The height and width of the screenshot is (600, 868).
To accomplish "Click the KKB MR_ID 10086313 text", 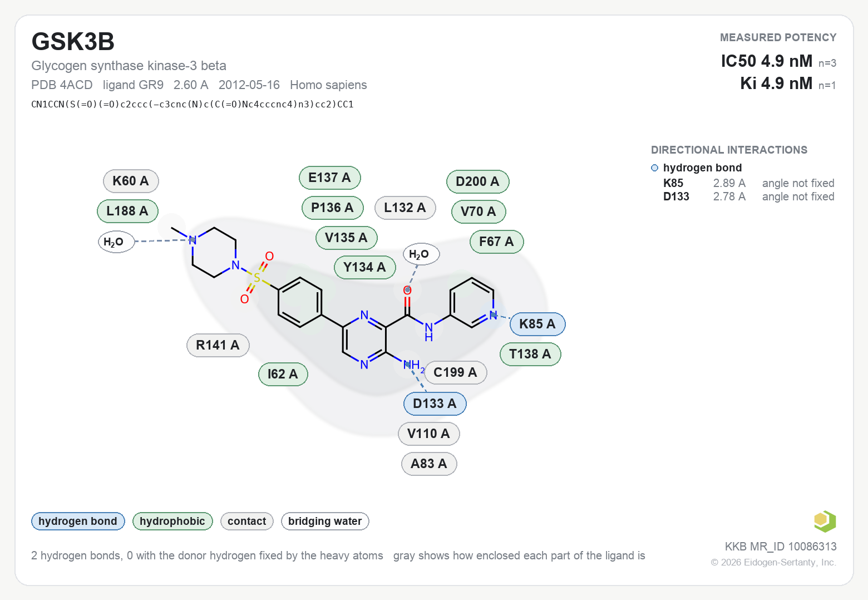I will (781, 547).
